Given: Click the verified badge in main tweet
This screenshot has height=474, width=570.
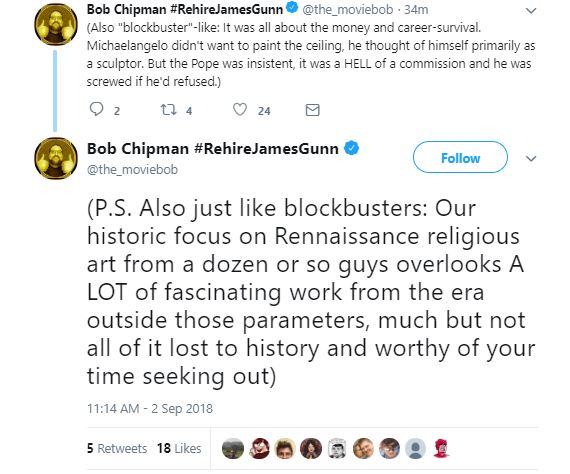Looking at the screenshot, I should click(351, 148).
